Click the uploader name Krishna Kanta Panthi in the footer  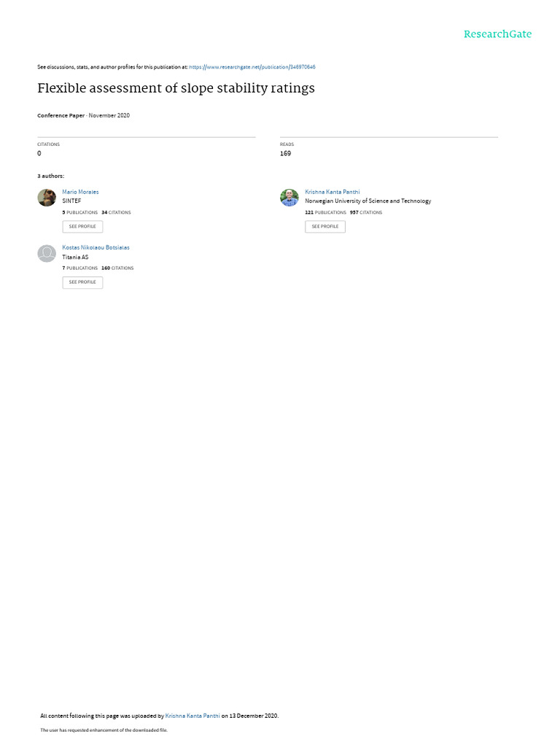click(x=192, y=716)
